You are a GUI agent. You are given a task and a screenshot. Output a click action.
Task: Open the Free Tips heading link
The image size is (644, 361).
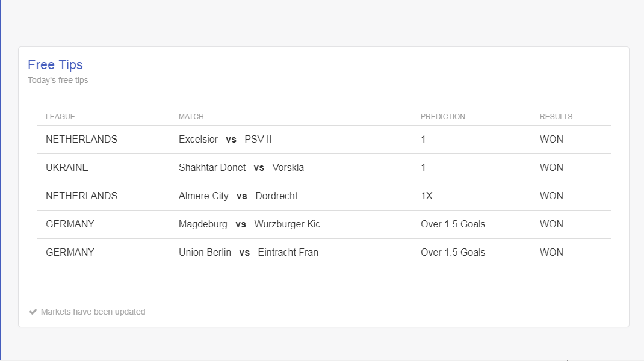pos(55,65)
